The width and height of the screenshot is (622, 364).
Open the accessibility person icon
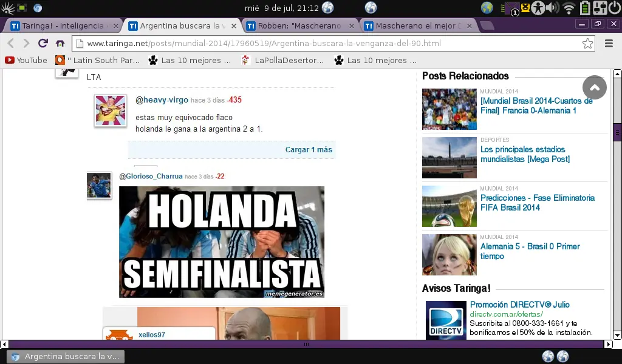click(x=538, y=8)
